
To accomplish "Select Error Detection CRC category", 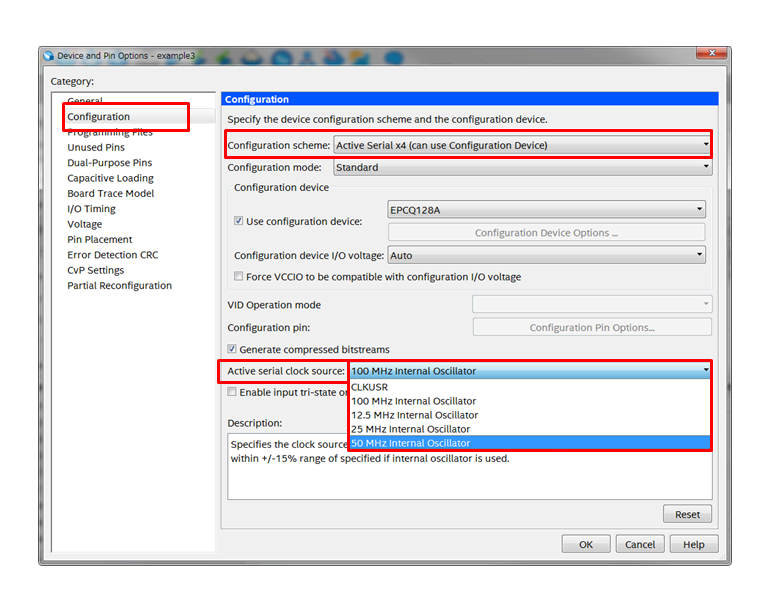I will 113,255.
